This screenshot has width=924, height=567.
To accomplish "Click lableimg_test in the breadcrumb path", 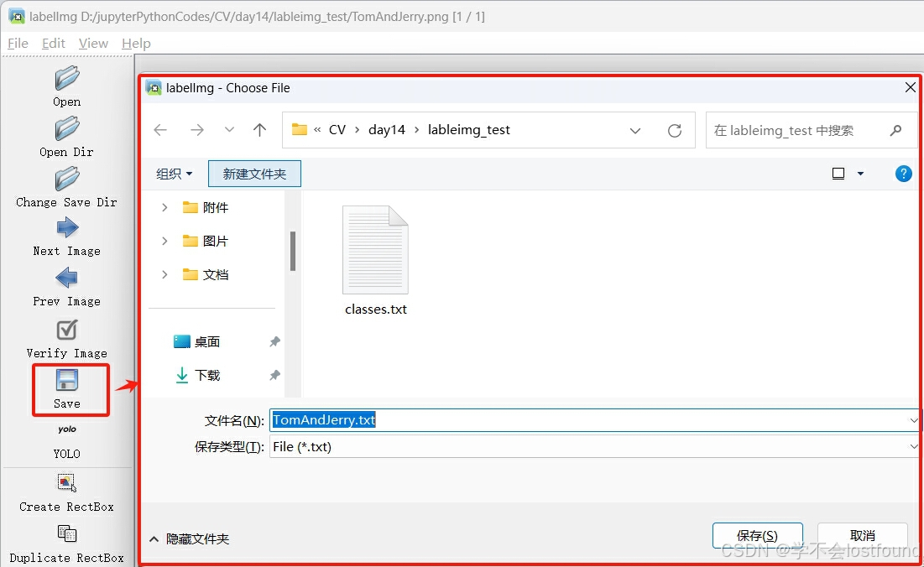I will [469, 130].
